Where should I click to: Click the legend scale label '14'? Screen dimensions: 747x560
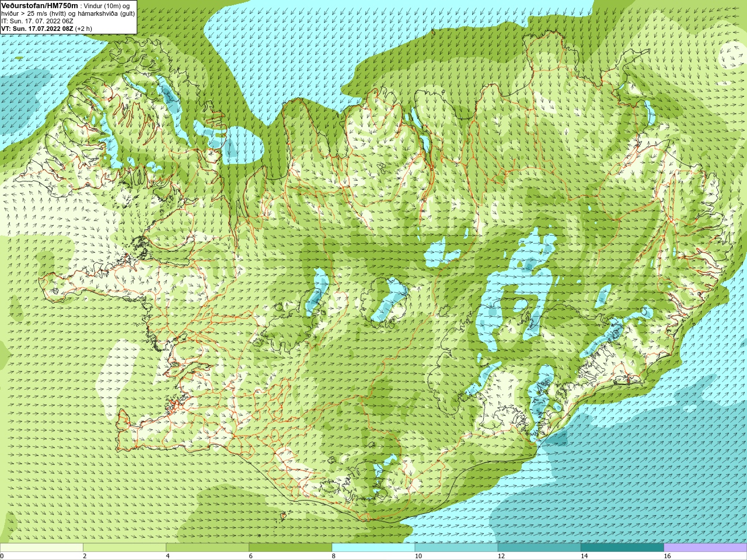pyautogui.click(x=584, y=556)
